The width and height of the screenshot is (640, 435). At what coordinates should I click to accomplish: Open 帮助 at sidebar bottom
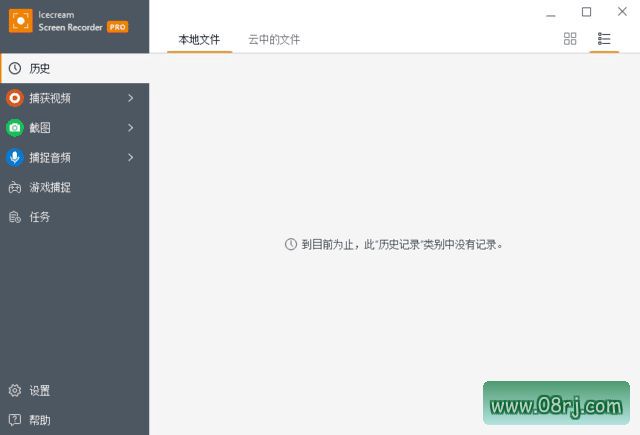pos(75,419)
